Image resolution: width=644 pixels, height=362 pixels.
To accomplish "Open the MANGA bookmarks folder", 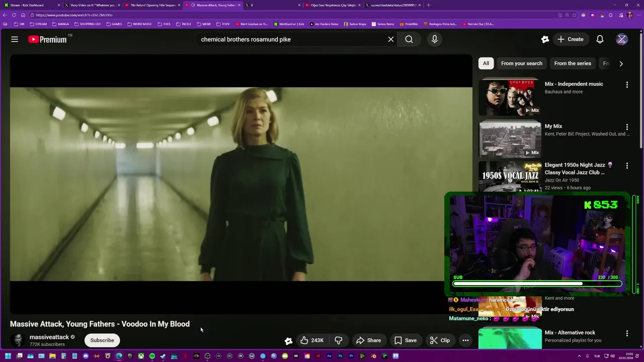I will pyautogui.click(x=60, y=24).
